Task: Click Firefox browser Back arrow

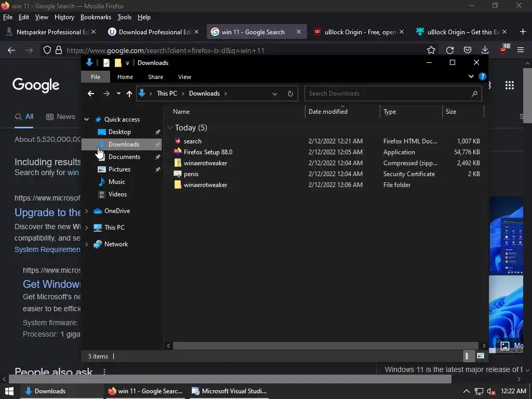Action: pos(11,50)
